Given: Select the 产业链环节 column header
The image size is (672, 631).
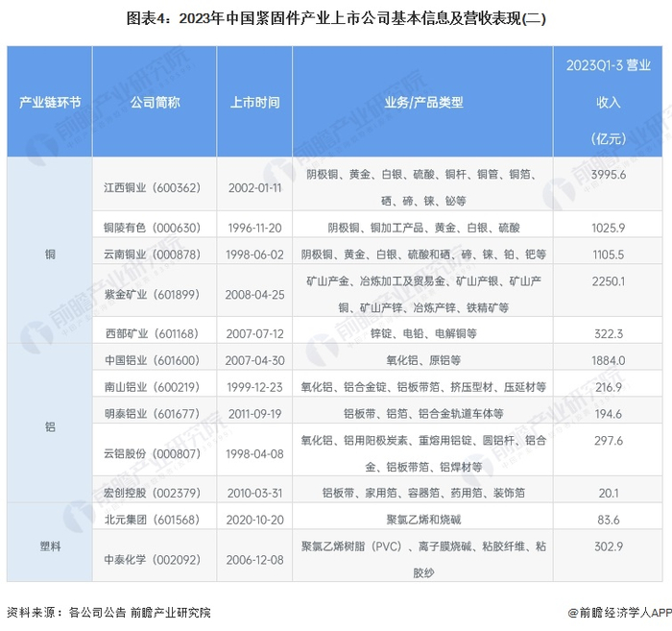Looking at the screenshot, I should pos(50,103).
